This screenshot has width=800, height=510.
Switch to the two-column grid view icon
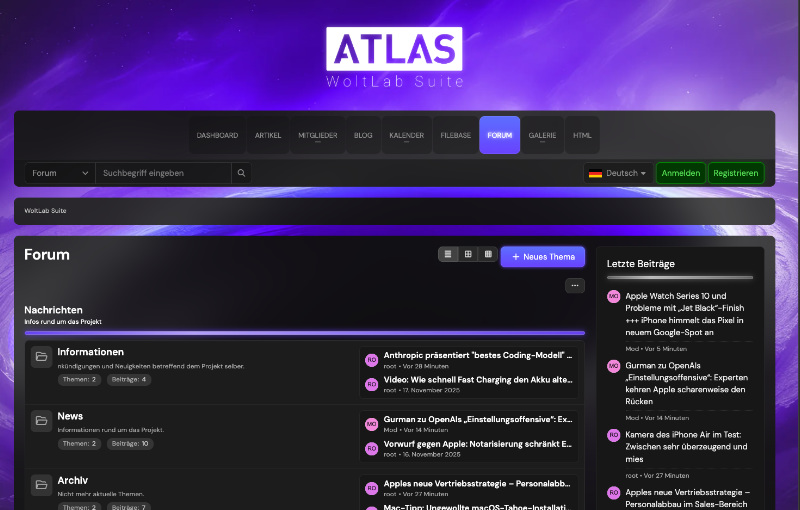click(468, 255)
